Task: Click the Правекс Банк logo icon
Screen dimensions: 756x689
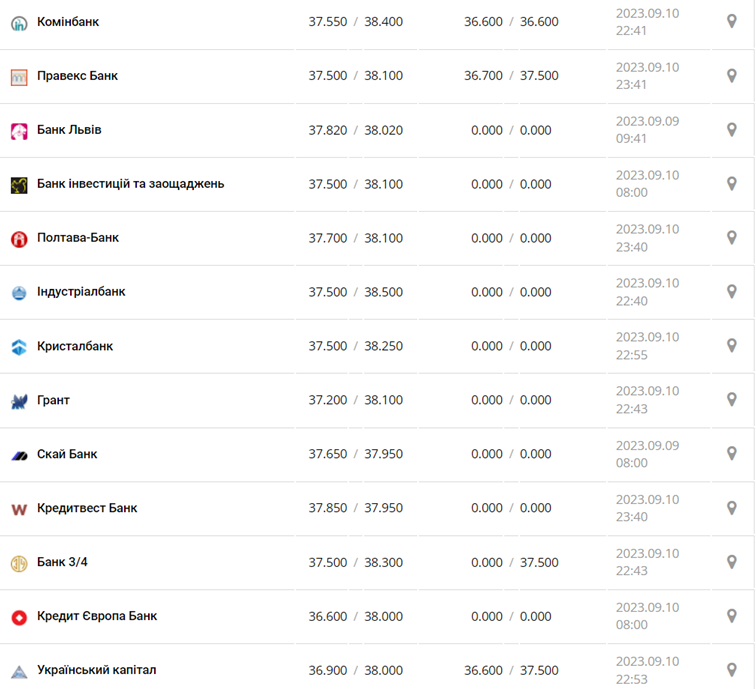Action: tap(19, 76)
